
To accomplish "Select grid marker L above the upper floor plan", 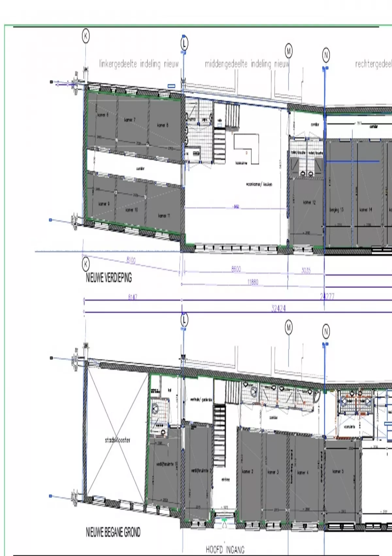I will click(184, 43).
